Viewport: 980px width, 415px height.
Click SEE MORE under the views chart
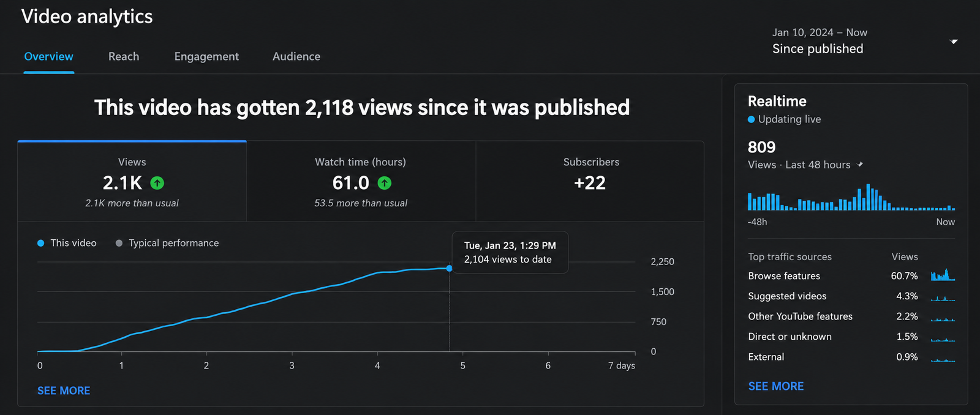click(x=64, y=391)
